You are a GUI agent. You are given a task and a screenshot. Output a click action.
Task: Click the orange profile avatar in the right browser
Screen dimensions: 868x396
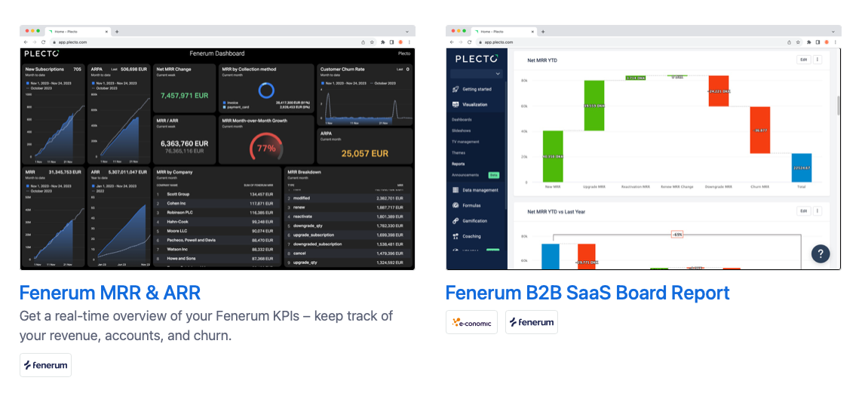coord(827,42)
